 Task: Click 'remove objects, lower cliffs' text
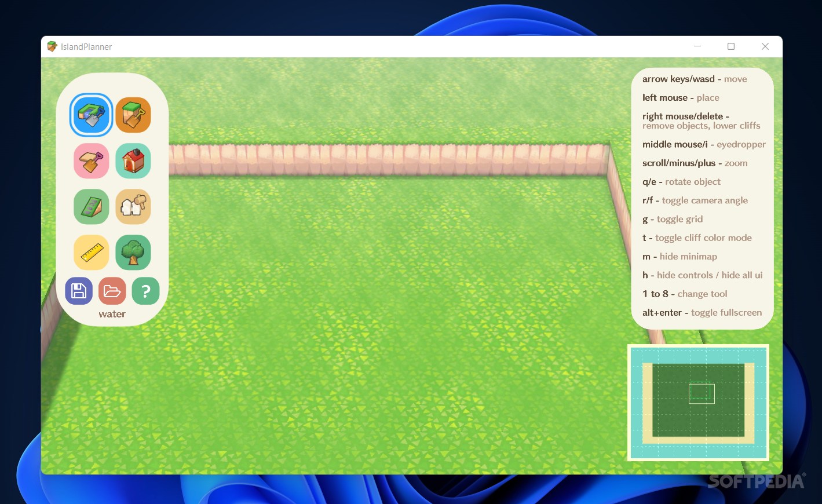[701, 126]
